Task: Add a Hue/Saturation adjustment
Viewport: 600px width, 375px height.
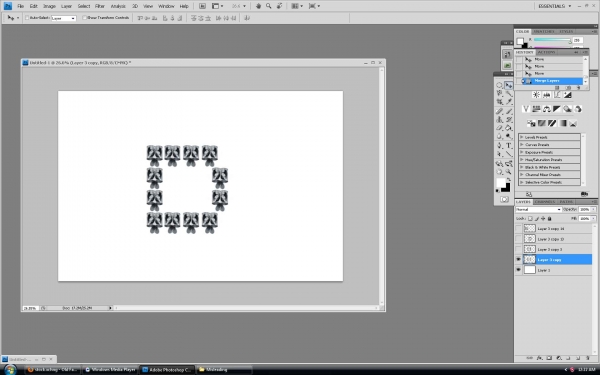Action: [x=536, y=109]
